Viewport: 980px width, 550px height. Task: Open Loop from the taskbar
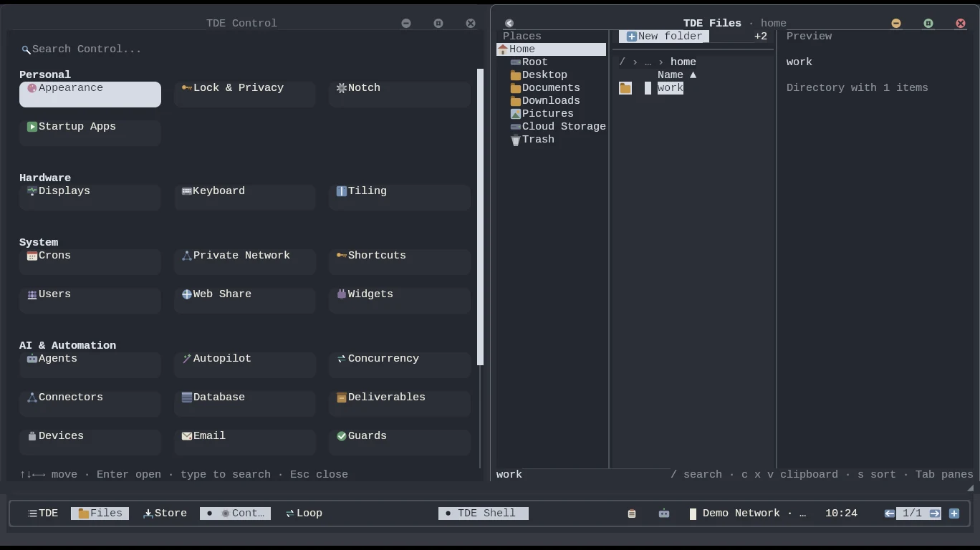click(304, 513)
